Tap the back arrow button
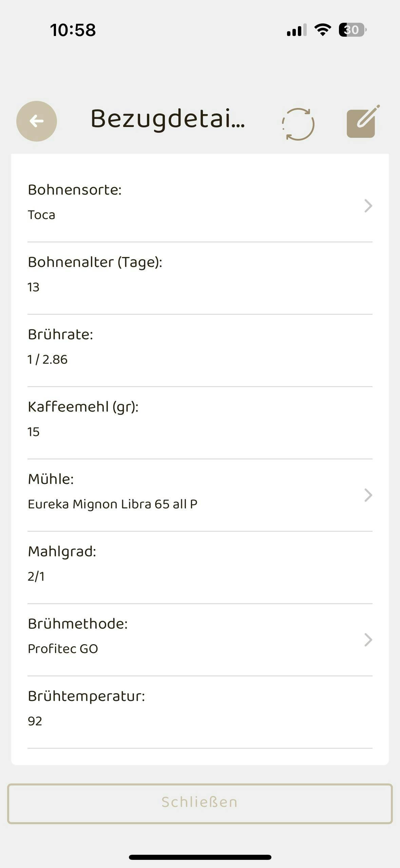Viewport: 400px width, 868px height. pyautogui.click(x=36, y=121)
